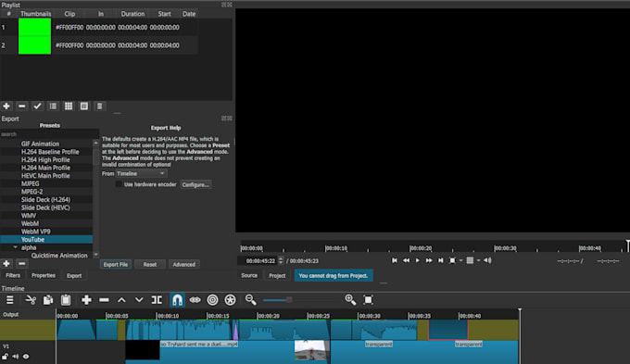Screen dimensions: 630x364
Task: Open the From Timeline dropdown
Action: (142, 173)
